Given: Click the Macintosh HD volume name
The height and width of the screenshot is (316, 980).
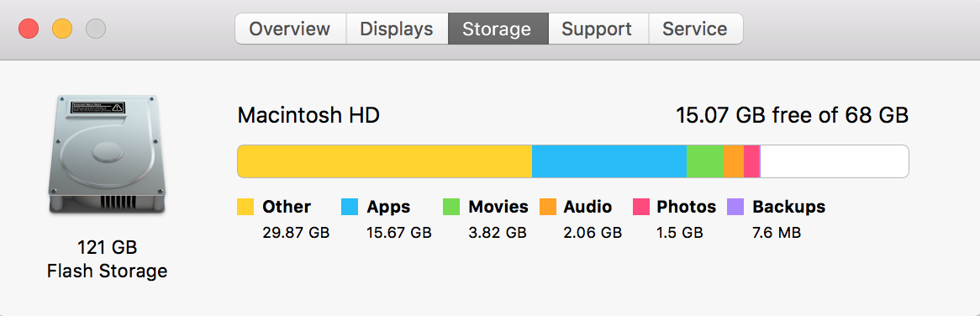Looking at the screenshot, I should pos(308,115).
